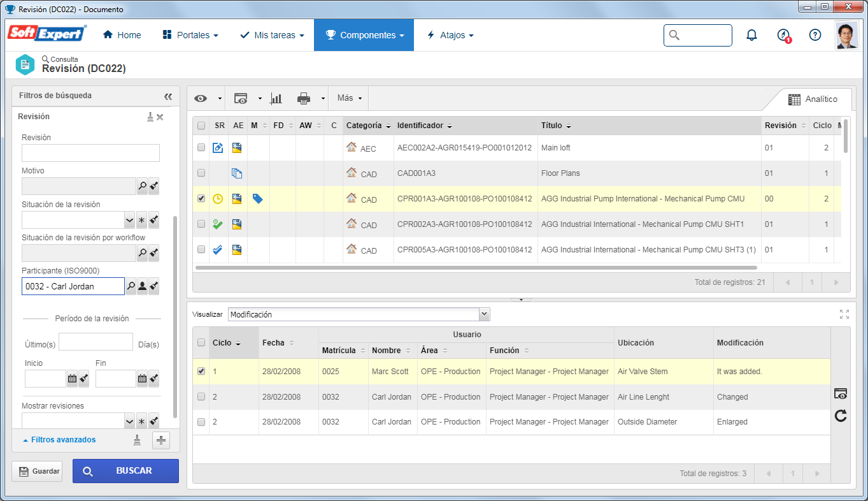Open the notifications bell icon

click(751, 35)
